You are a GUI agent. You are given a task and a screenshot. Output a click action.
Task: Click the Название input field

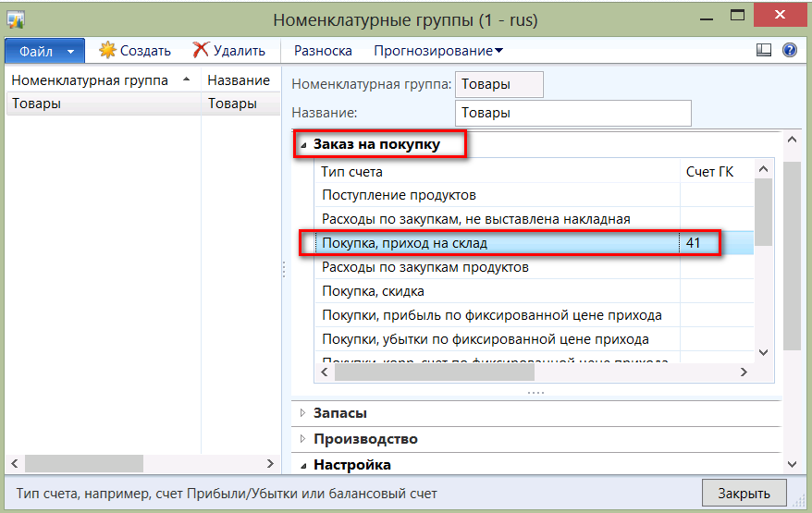tap(573, 113)
